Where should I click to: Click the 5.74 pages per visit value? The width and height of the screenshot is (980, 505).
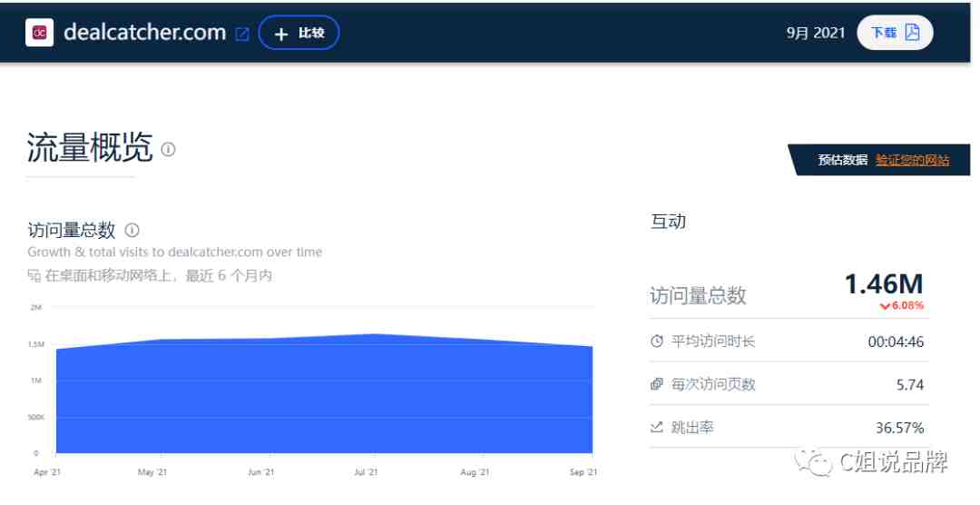pyautogui.click(x=910, y=385)
